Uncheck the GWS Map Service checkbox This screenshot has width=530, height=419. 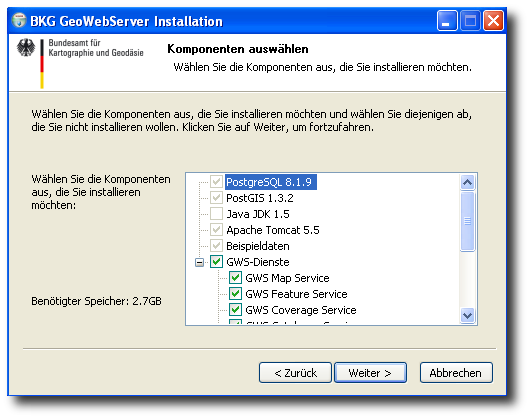(235, 278)
